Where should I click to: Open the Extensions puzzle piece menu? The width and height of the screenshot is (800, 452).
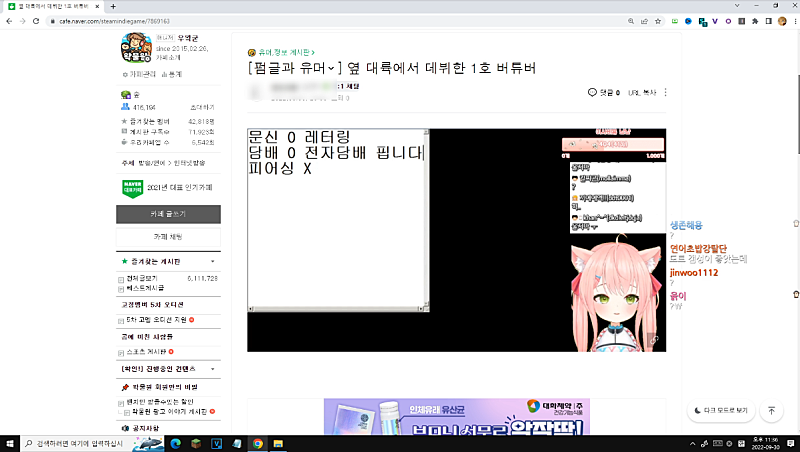click(755, 21)
